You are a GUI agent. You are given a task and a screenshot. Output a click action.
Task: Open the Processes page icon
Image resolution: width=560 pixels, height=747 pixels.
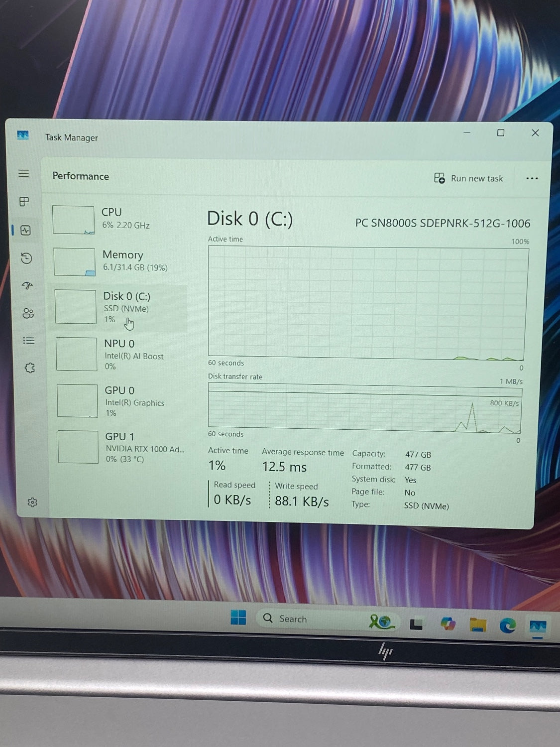[x=24, y=202]
